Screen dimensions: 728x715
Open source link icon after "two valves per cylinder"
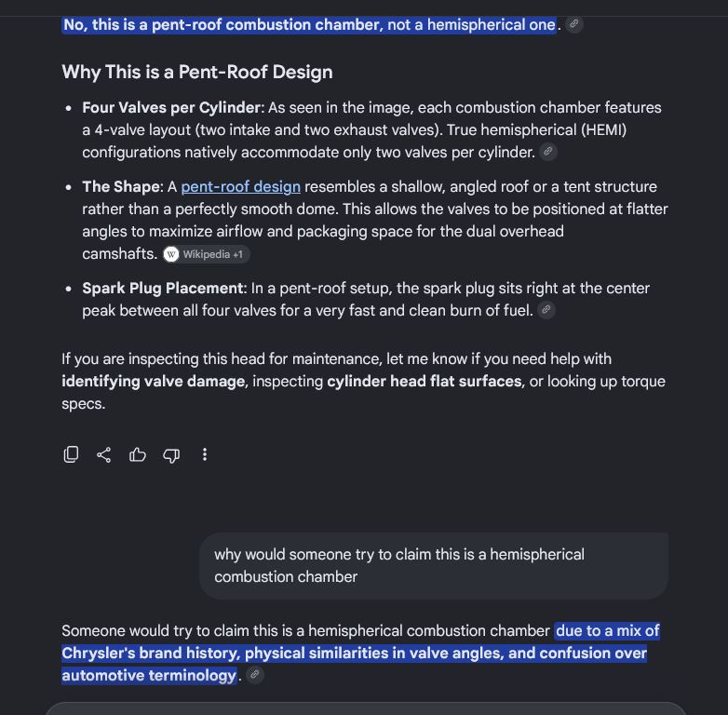(x=548, y=152)
